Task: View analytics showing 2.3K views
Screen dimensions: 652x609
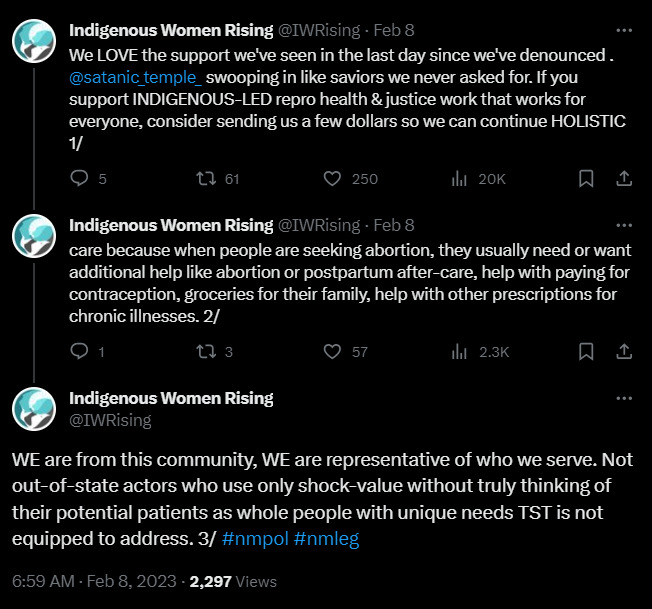Action: point(461,351)
